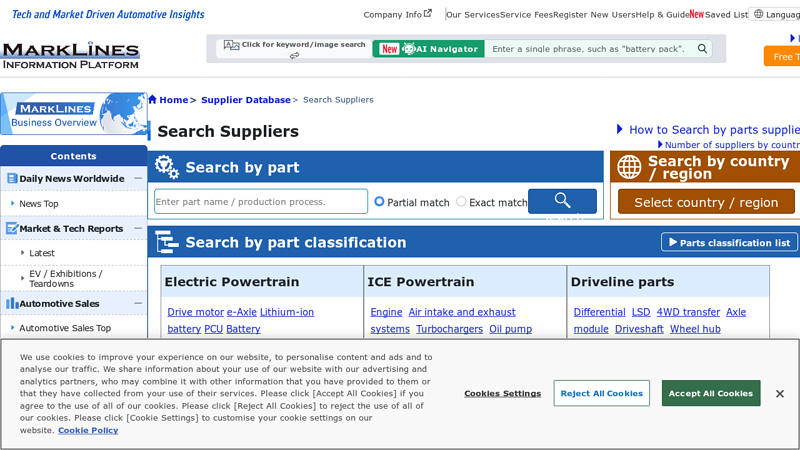Viewport: 800px width, 450px height.
Task: Click the part name input field
Action: 261,202
